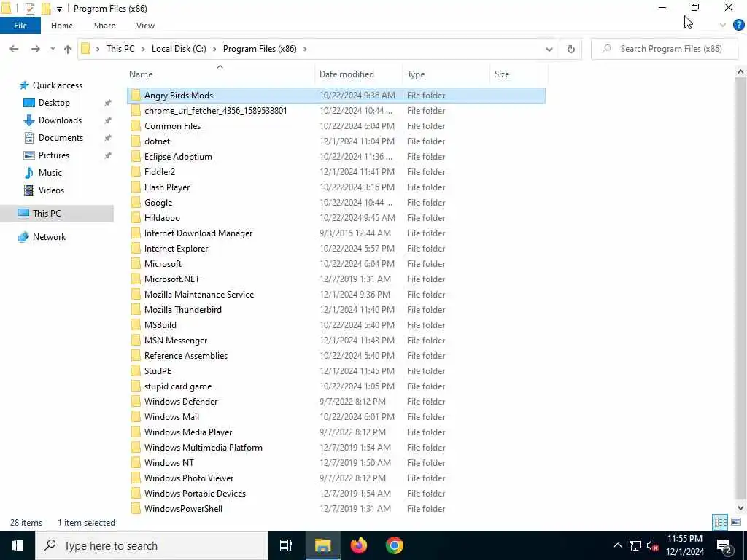Viewport: 747px width, 560px height.
Task: Click the New Folder quick access toolbar icon
Action: [x=46, y=9]
